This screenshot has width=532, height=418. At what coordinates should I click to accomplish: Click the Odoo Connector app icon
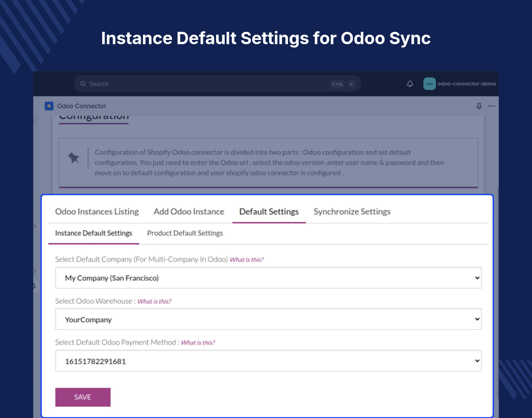point(49,106)
